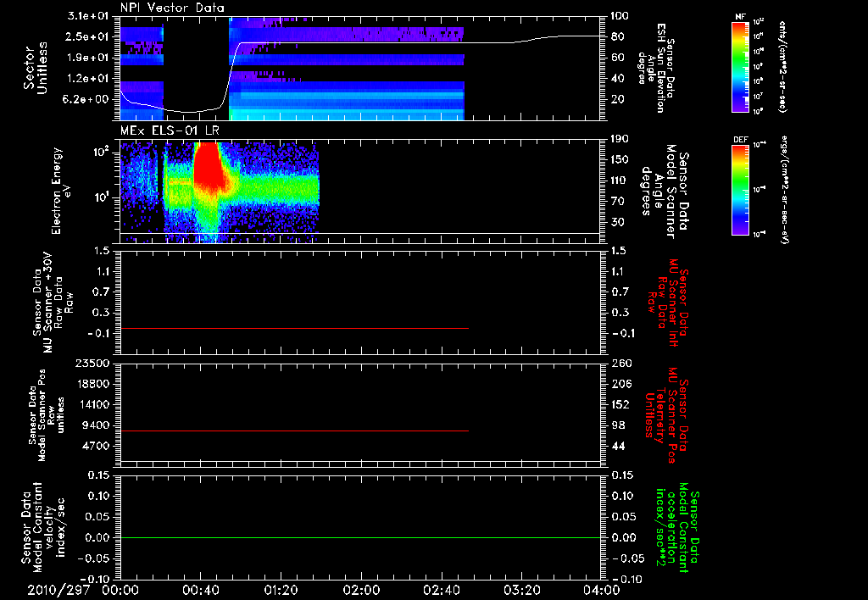The image size is (868, 600).
Task: Click the 98 telemetry axis tick
Action: pos(618,425)
